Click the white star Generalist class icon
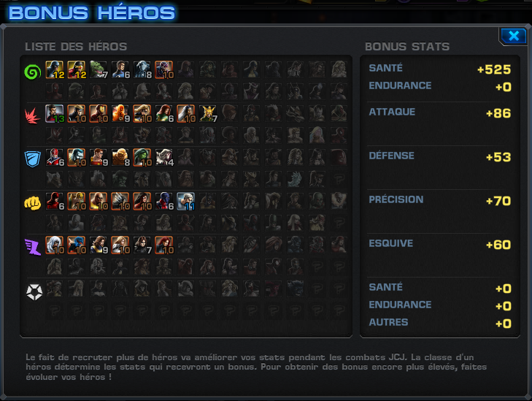The height and width of the screenshot is (401, 532). [34, 292]
